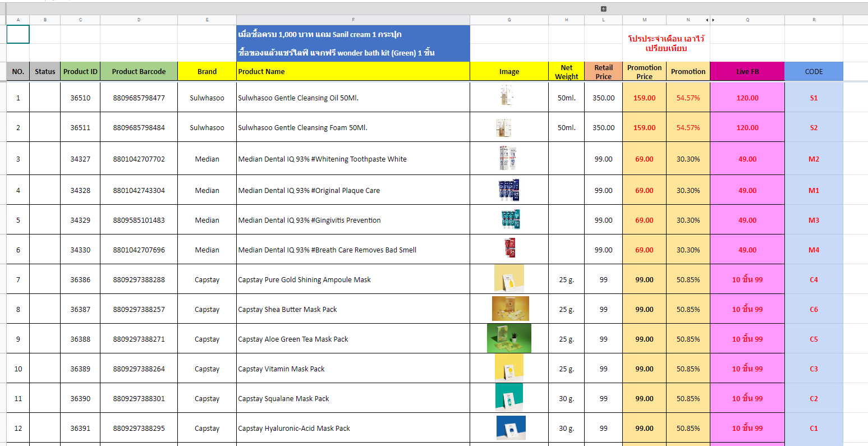This screenshot has height=446, width=868.
Task: Click the Sulwhasoo Cleansing Oil product image
Action: pos(507,95)
